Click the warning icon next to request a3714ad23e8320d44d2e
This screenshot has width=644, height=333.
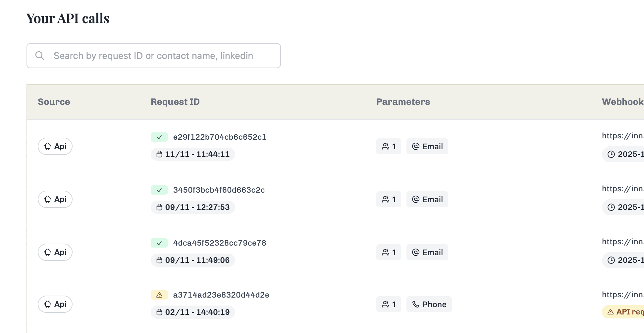[159, 295]
